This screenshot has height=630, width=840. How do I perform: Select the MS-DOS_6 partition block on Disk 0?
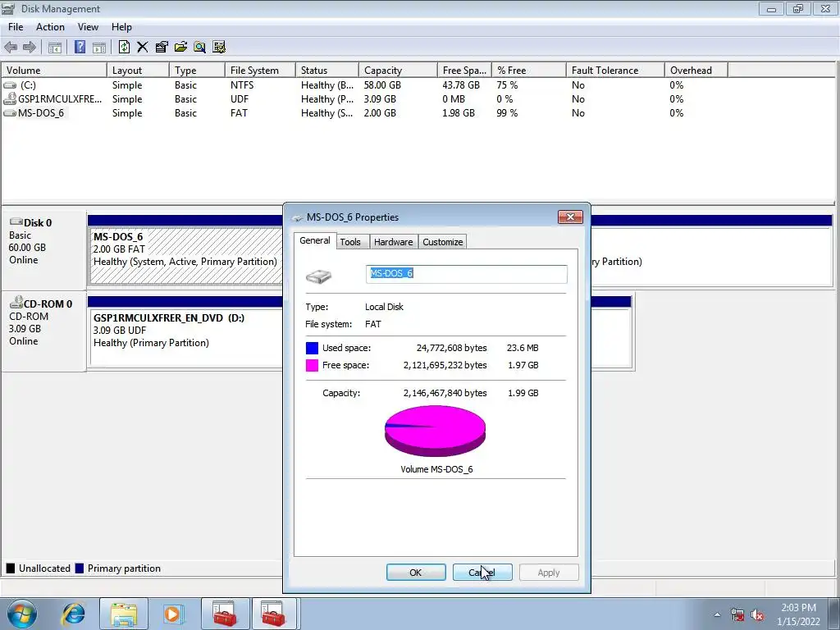tap(185, 256)
